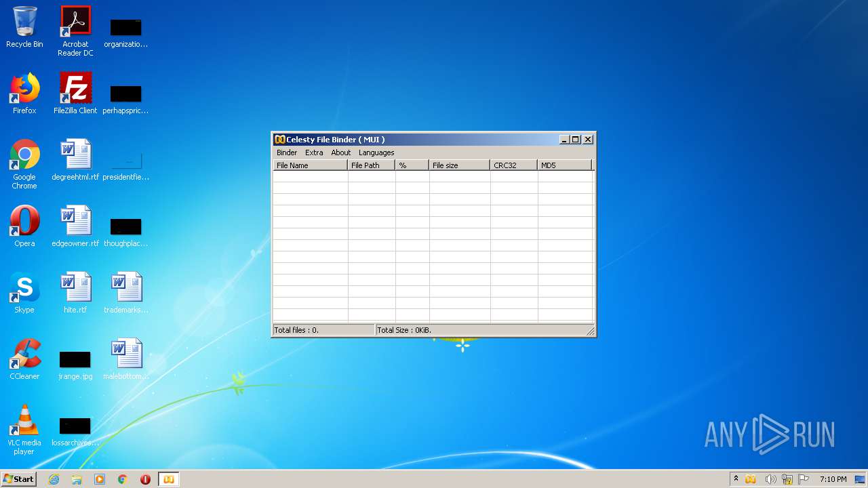Click Celesty File Binder taskbar button
This screenshot has height=488, width=868.
coord(168,479)
